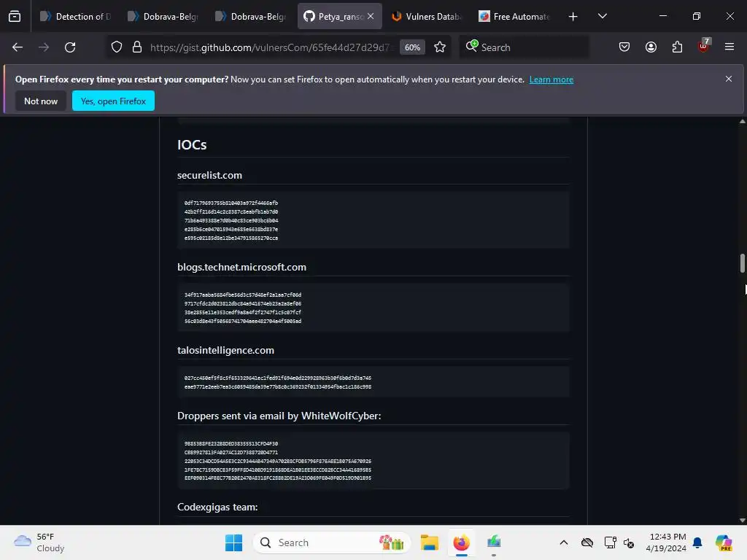The image size is (747, 560).
Task: Click scrollbar up arrow
Action: click(x=742, y=122)
